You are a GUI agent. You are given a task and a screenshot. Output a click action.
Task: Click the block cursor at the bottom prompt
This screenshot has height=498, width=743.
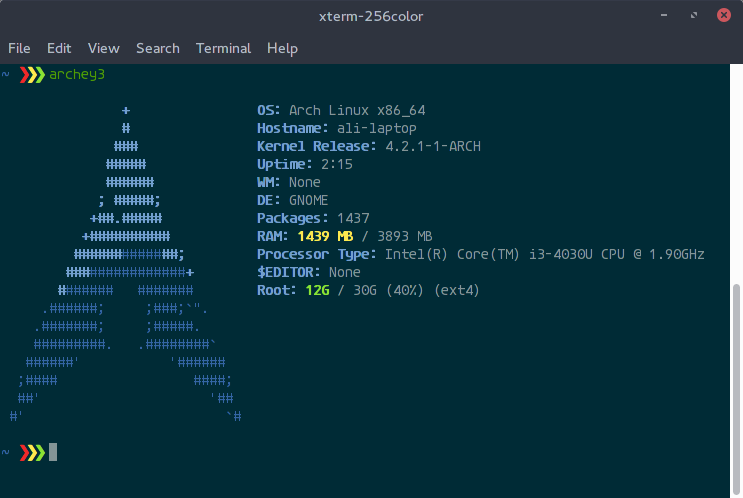(53, 452)
